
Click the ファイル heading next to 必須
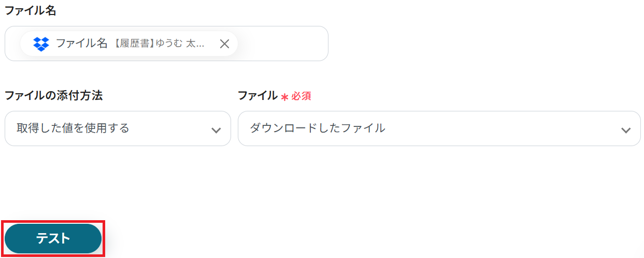click(x=257, y=95)
